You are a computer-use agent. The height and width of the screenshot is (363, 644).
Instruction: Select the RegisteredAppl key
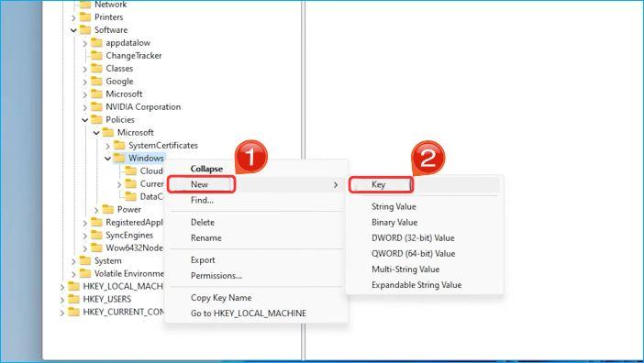point(134,222)
